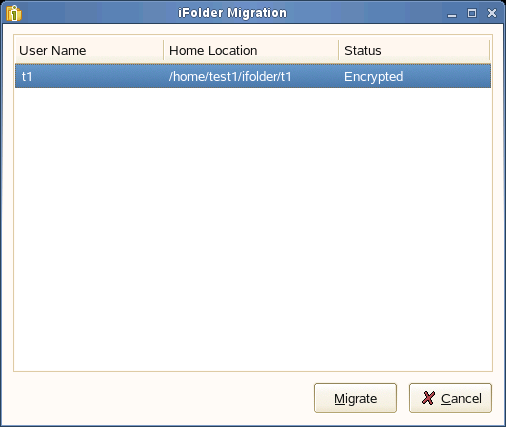This screenshot has height=427, width=506.
Task: Cancel the migration dialog
Action: (450, 398)
